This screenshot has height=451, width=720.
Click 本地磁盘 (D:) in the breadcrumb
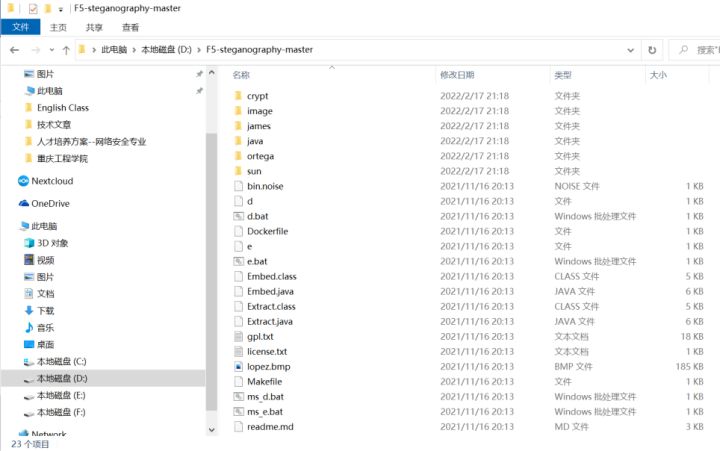166,50
